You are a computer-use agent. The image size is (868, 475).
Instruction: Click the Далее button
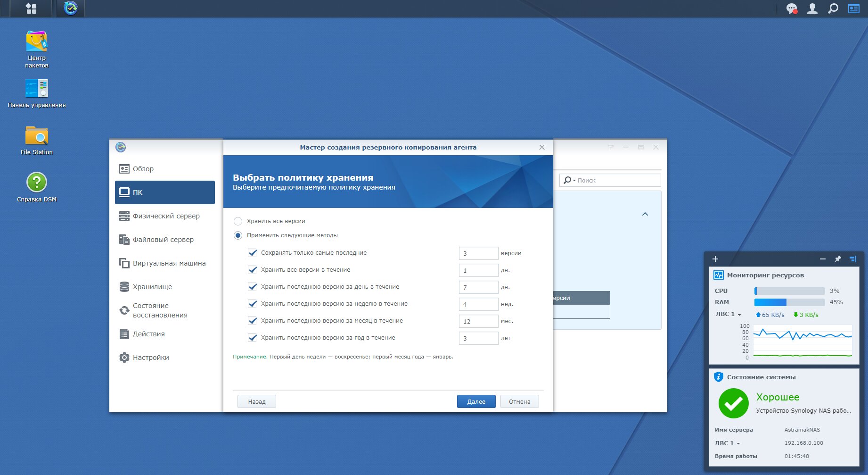point(476,401)
